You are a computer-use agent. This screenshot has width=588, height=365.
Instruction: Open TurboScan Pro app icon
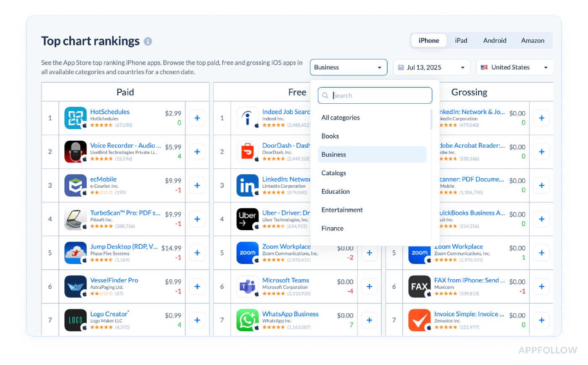[x=76, y=219]
